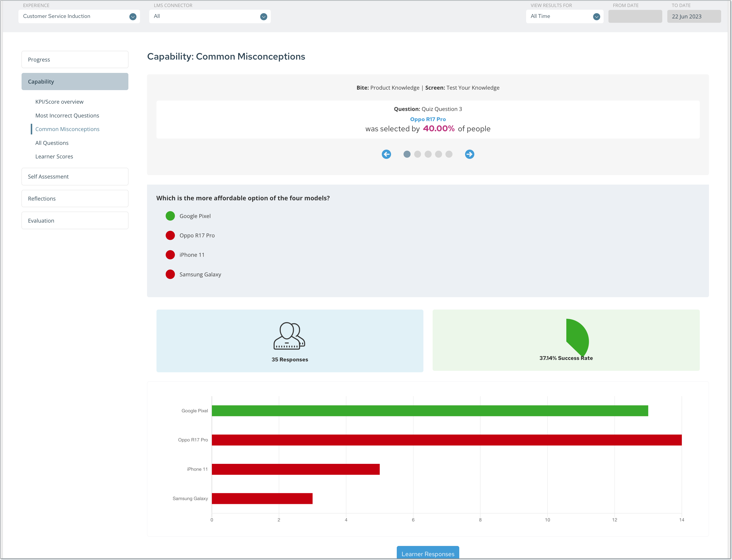732x560 pixels.
Task: Open Most Incorrect Questions page
Action: click(67, 115)
